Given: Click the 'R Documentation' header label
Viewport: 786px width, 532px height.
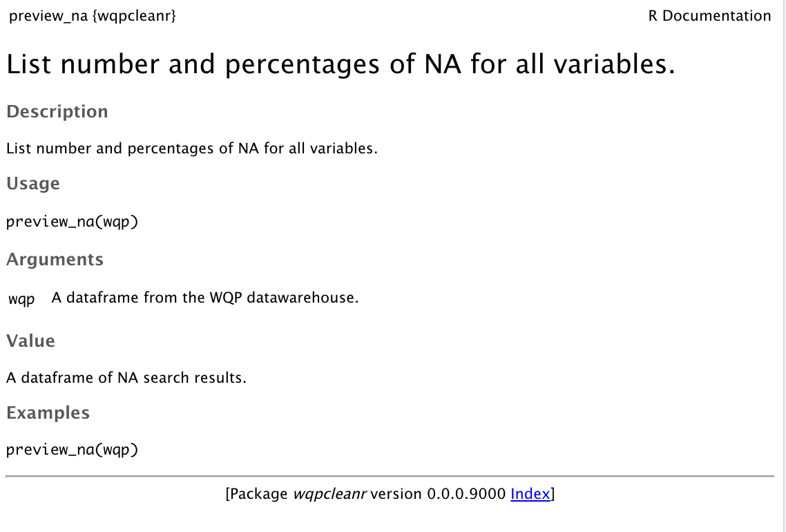Looking at the screenshot, I should point(709,16).
